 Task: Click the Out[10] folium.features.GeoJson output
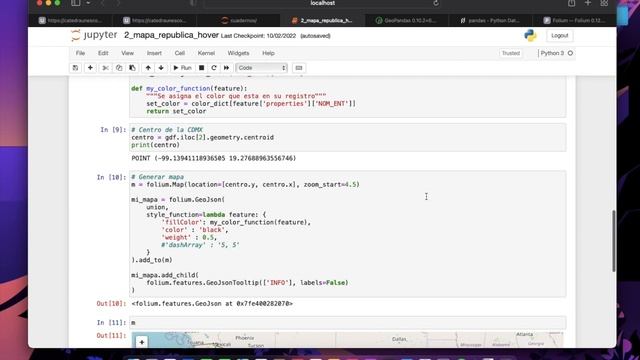[212, 304]
